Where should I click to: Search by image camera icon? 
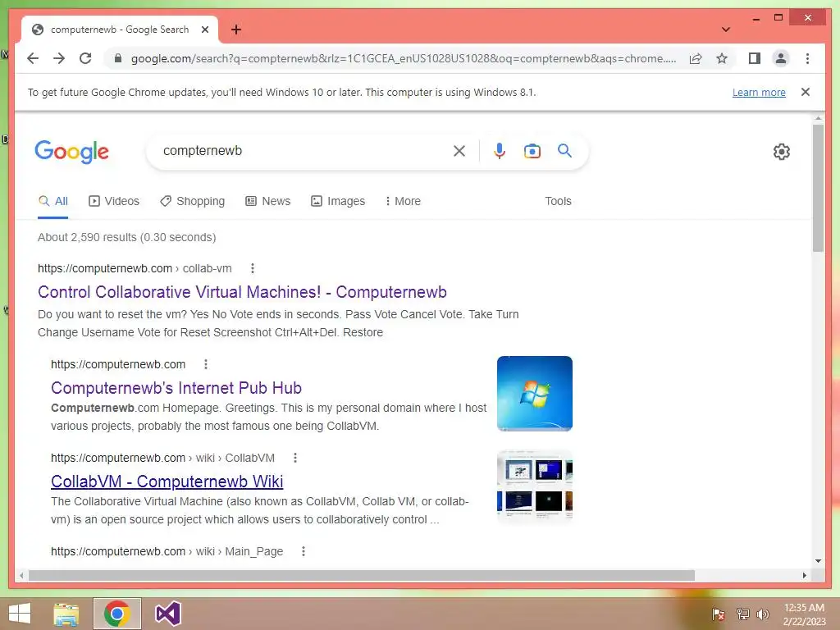[x=532, y=151]
